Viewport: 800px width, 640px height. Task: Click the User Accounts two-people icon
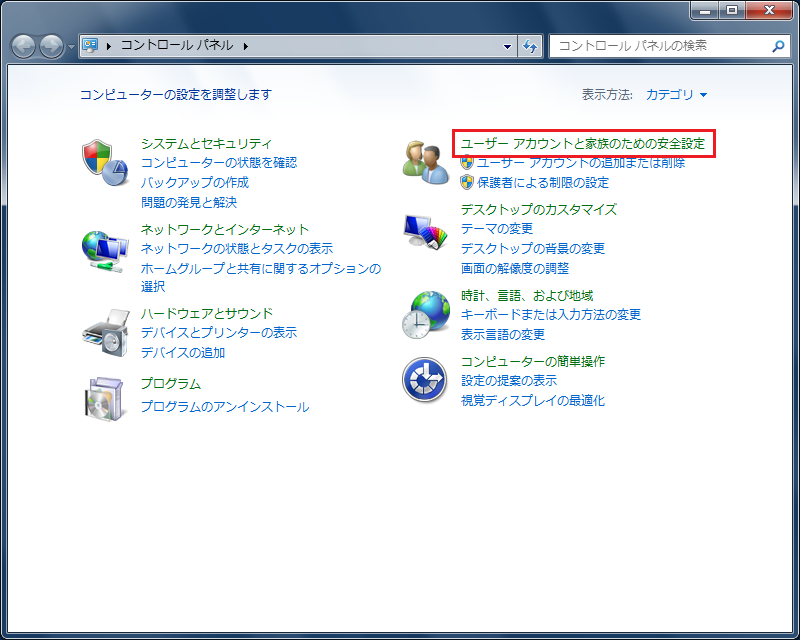pos(425,162)
